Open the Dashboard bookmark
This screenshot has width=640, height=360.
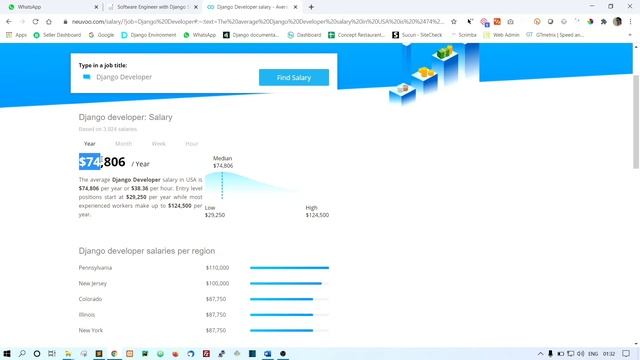[x=304, y=35]
